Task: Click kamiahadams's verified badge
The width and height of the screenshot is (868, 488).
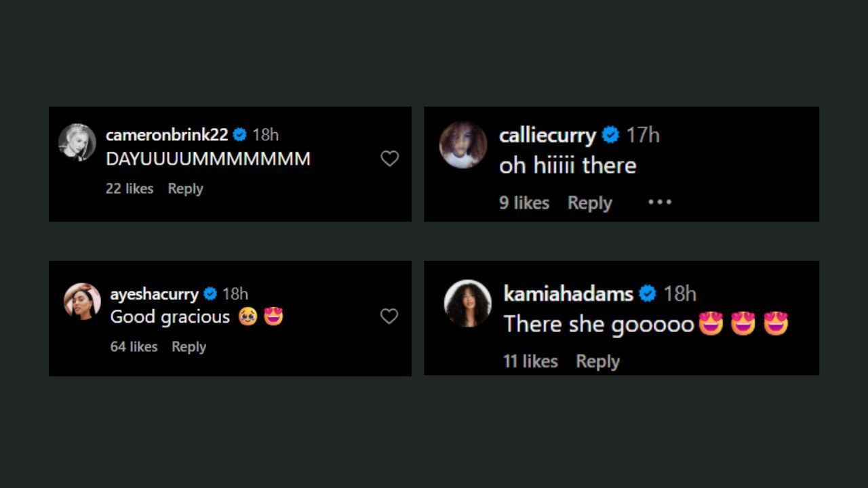Action: click(648, 293)
